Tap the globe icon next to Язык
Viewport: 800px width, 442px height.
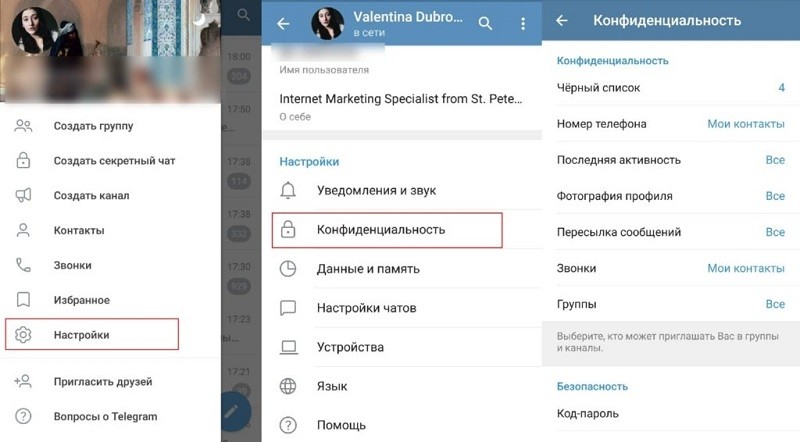(x=288, y=386)
